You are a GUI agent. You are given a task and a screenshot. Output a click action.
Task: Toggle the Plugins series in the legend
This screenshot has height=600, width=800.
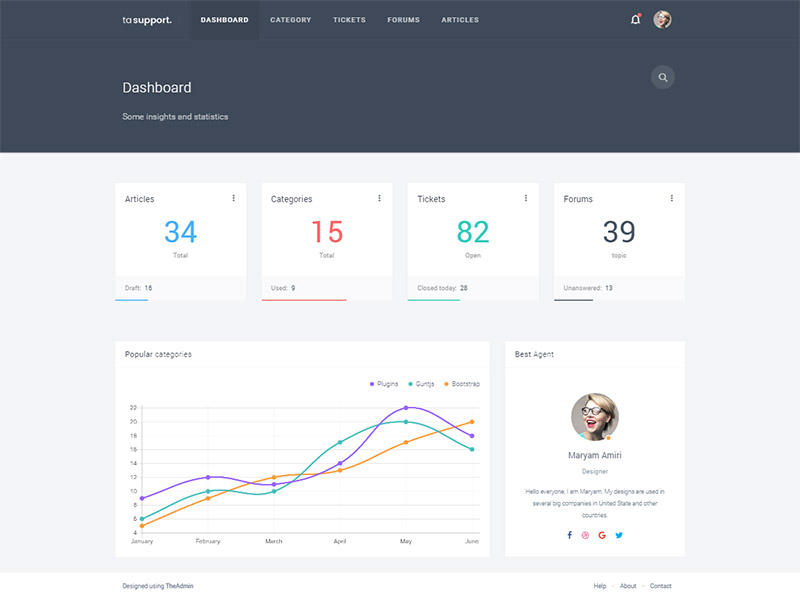click(x=384, y=383)
